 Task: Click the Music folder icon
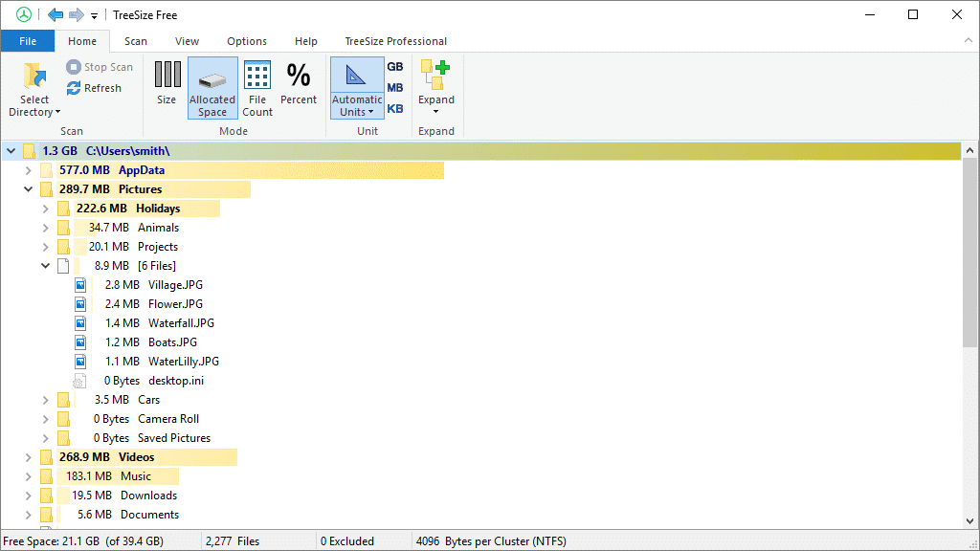pyautogui.click(x=46, y=476)
